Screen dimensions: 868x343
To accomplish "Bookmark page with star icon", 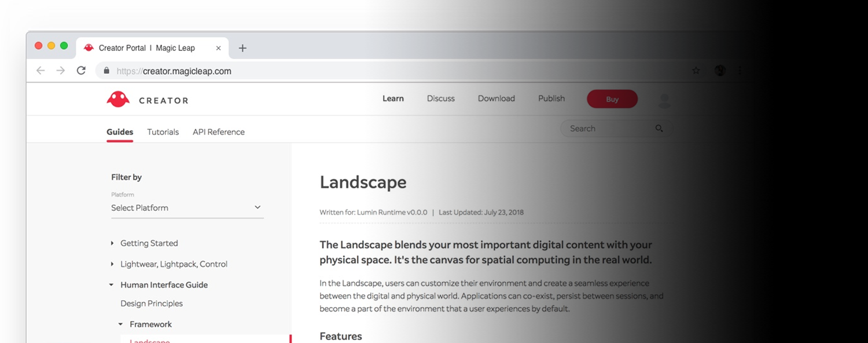I will pos(696,71).
